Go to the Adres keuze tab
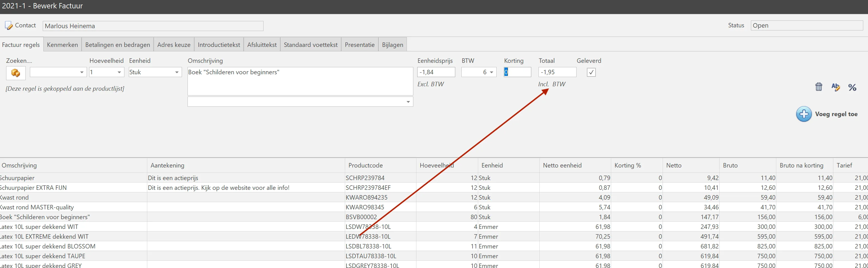This screenshot has height=268, width=868. coord(174,45)
